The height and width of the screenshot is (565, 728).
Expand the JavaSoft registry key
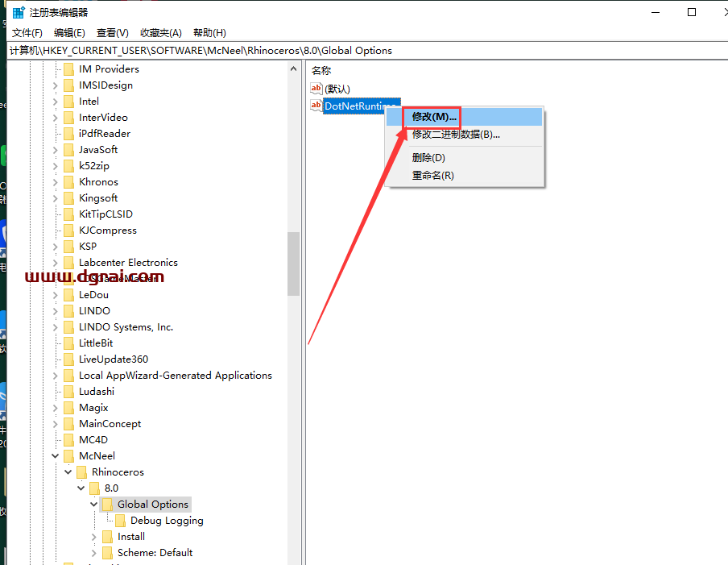[x=56, y=150]
